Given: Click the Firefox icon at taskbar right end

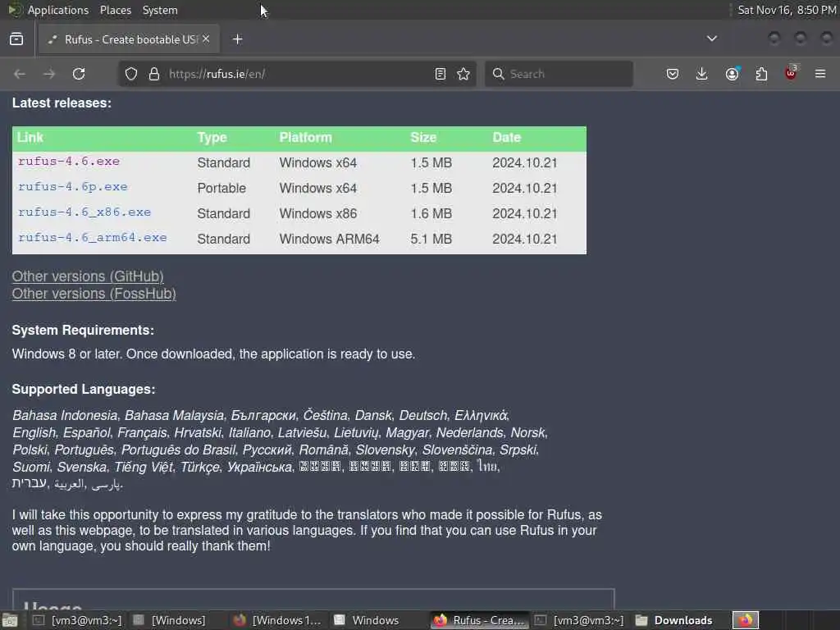Looking at the screenshot, I should (745, 620).
